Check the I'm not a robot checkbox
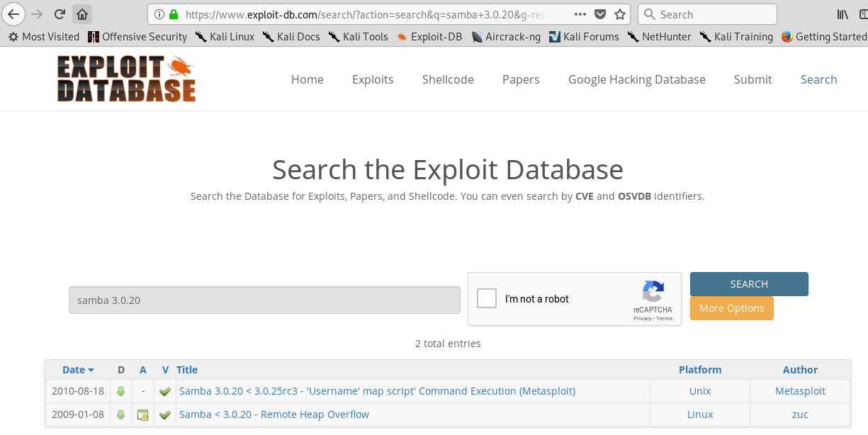The image size is (868, 435). tap(487, 298)
